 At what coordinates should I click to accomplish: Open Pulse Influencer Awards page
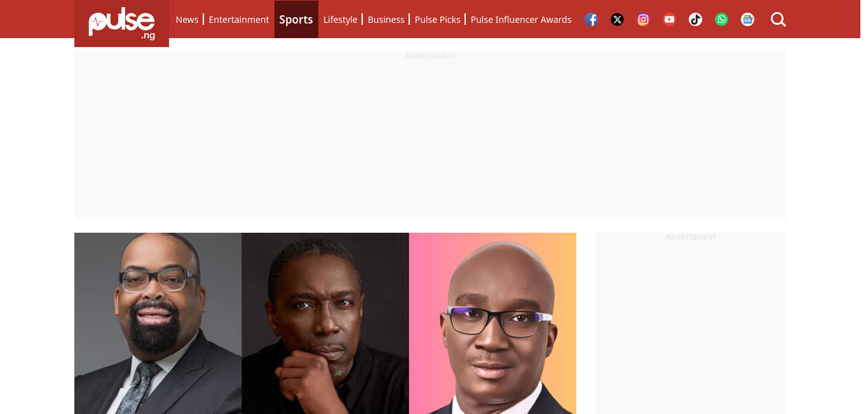pyautogui.click(x=521, y=20)
